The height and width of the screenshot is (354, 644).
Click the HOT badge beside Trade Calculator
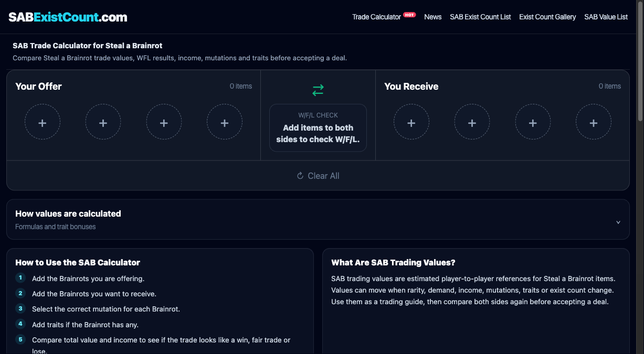(x=409, y=15)
